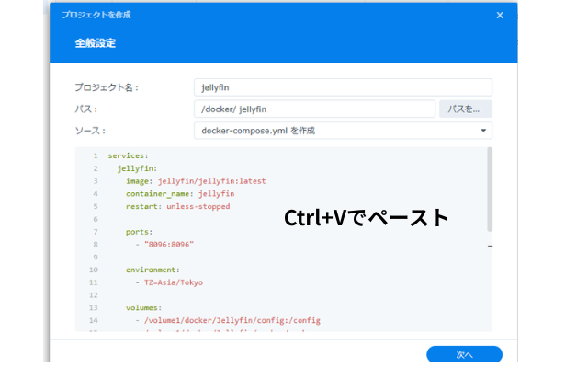Open the パスを... browse button
The height and width of the screenshot is (368, 588).
point(466,109)
